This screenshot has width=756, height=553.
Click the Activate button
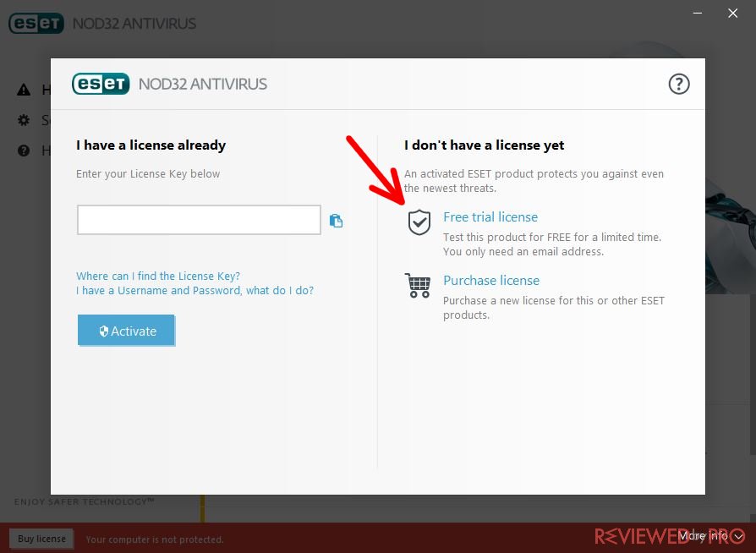point(126,331)
